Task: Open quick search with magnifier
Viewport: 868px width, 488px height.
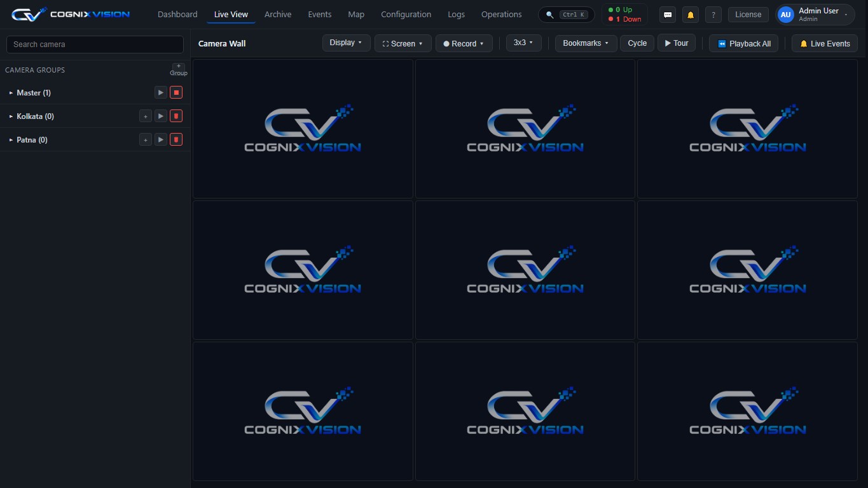Action: pos(567,15)
